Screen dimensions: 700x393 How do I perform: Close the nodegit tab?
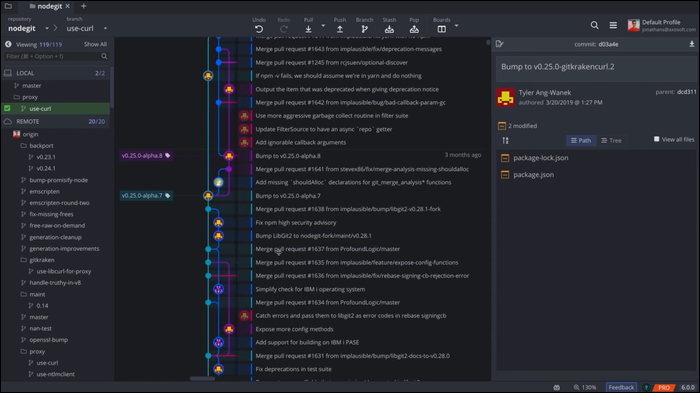67,6
